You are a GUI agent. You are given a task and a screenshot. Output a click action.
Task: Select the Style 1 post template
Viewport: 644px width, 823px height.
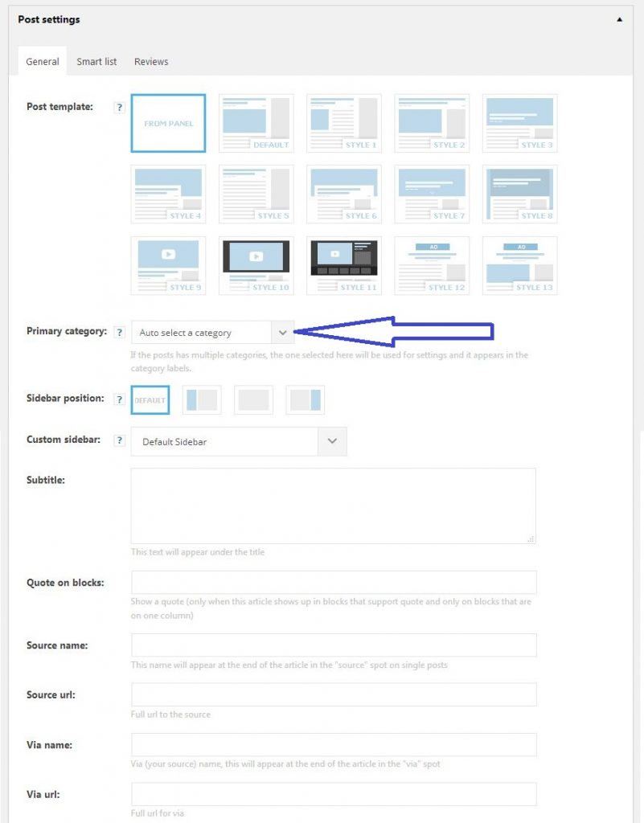pyautogui.click(x=343, y=123)
